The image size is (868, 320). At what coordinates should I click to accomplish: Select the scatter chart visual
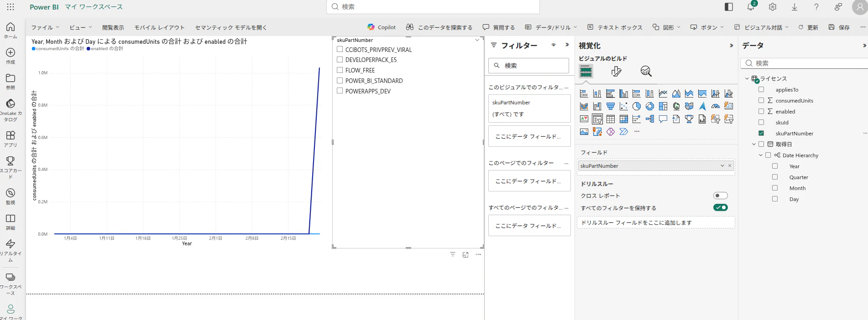click(623, 106)
